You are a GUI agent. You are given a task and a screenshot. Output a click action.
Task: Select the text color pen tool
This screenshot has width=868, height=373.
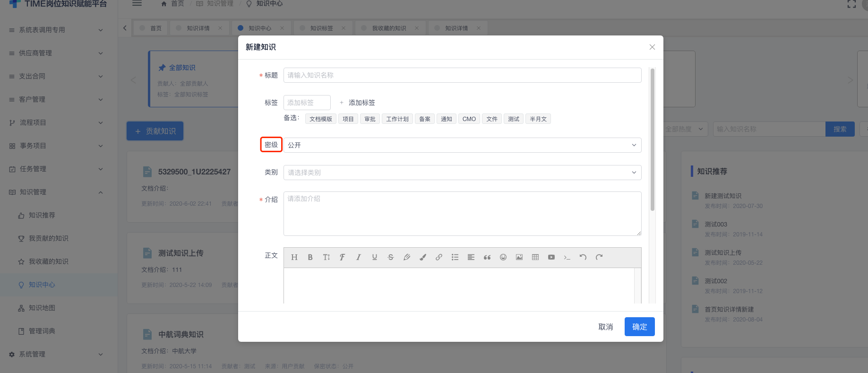(406, 257)
